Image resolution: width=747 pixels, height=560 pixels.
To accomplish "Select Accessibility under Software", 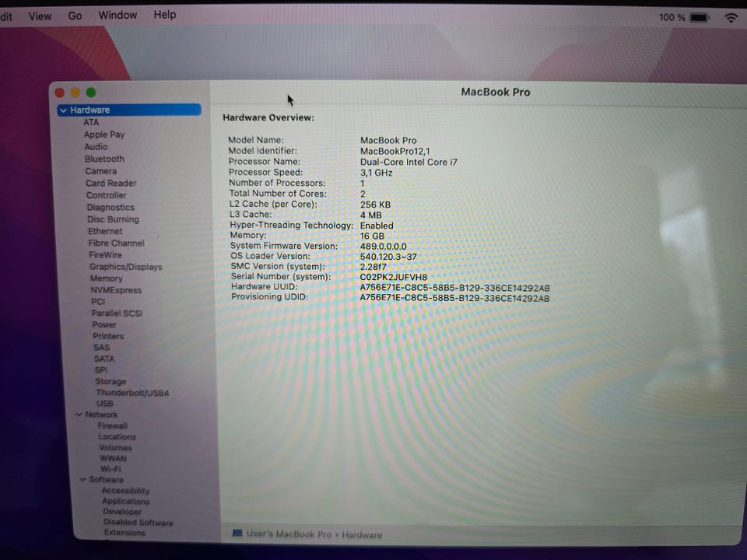I will point(126,491).
